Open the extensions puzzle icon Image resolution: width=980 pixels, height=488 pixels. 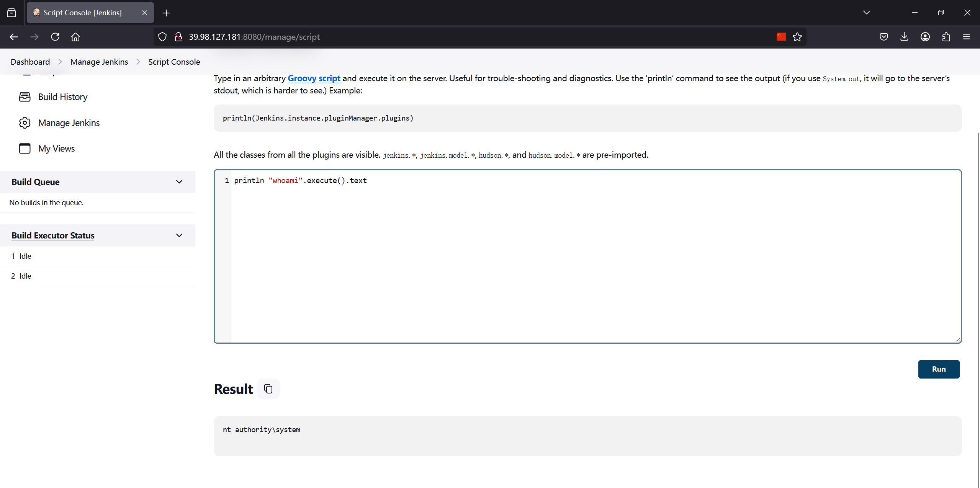click(946, 37)
